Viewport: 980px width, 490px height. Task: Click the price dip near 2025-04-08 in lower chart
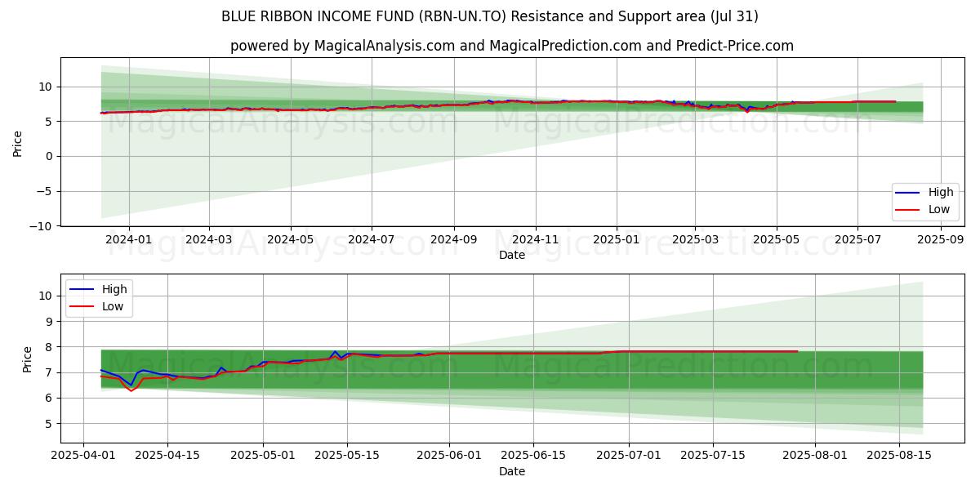(131, 390)
